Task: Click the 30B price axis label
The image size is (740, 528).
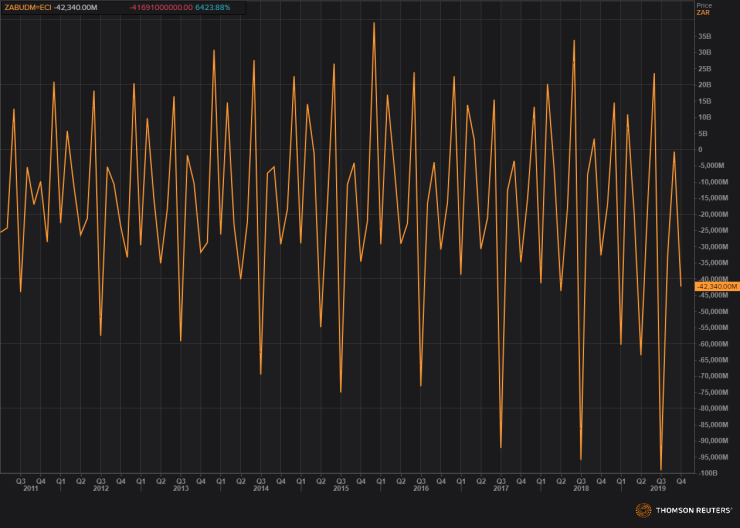Action: [705, 52]
